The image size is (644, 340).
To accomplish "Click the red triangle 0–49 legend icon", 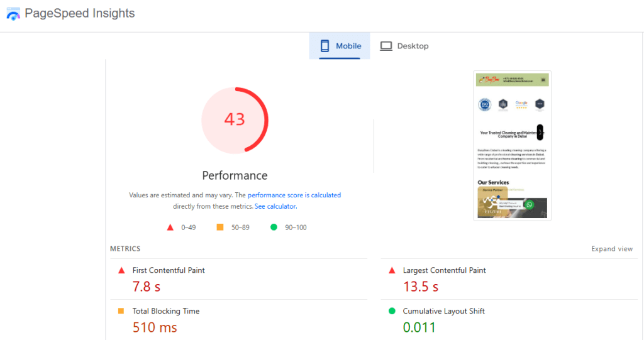I will coord(170,228).
